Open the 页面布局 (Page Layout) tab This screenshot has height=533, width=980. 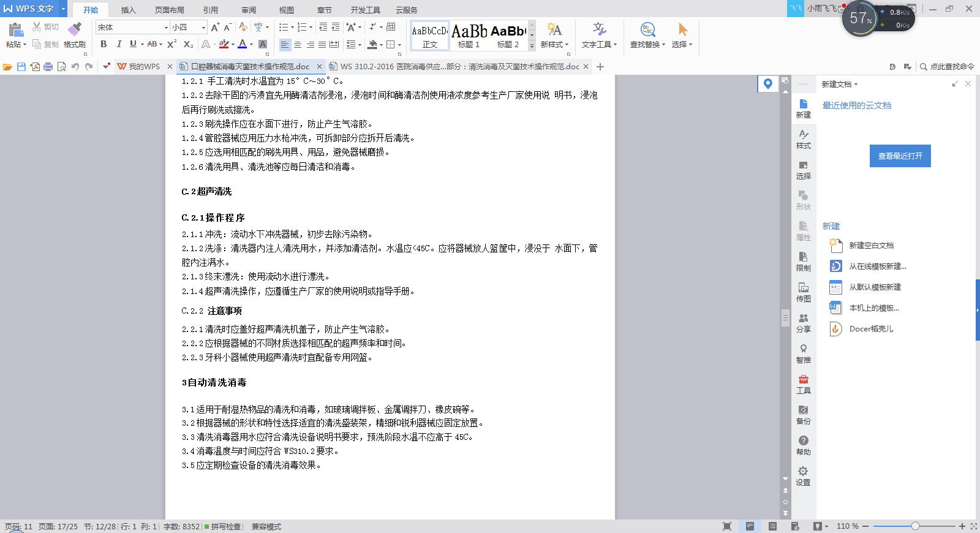pos(170,10)
